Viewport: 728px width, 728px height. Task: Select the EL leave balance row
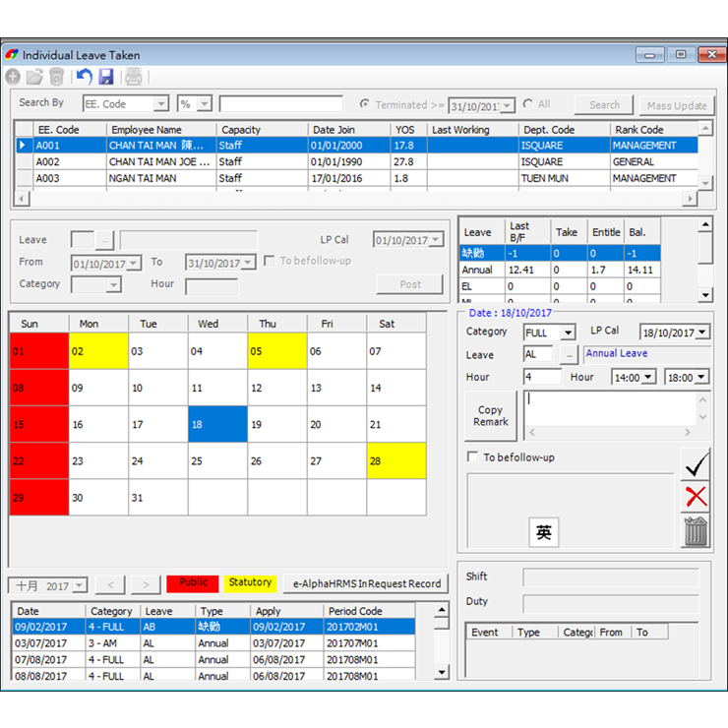tap(560, 286)
